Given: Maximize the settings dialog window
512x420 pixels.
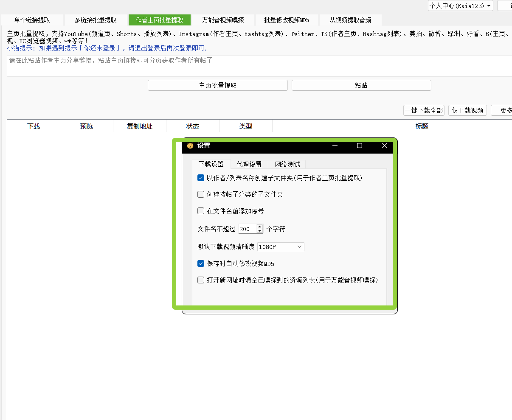Looking at the screenshot, I should pyautogui.click(x=360, y=146).
